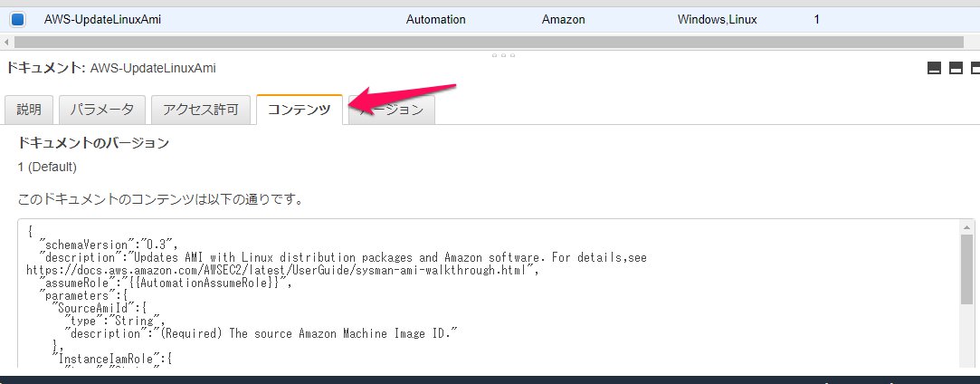Click the document list horizontal scrollbar

(489, 42)
